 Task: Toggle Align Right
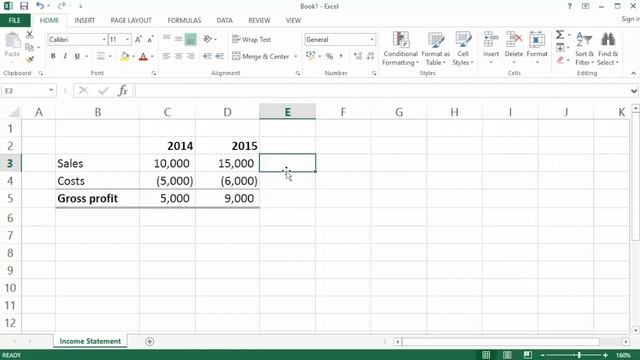point(191,56)
